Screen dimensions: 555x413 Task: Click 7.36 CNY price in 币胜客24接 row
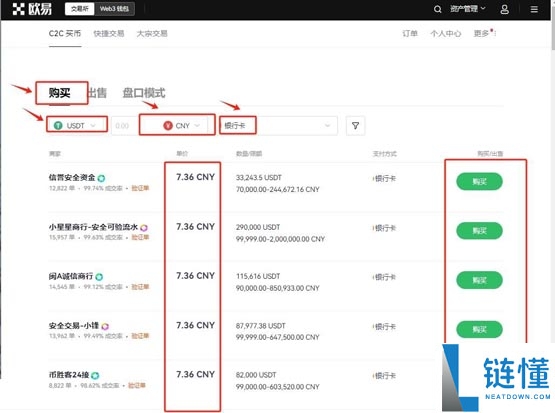click(x=195, y=374)
